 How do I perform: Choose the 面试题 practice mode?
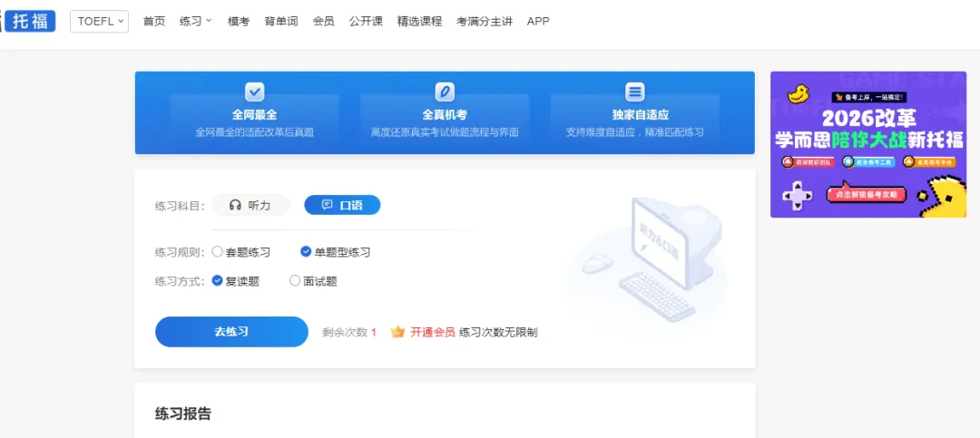(313, 281)
